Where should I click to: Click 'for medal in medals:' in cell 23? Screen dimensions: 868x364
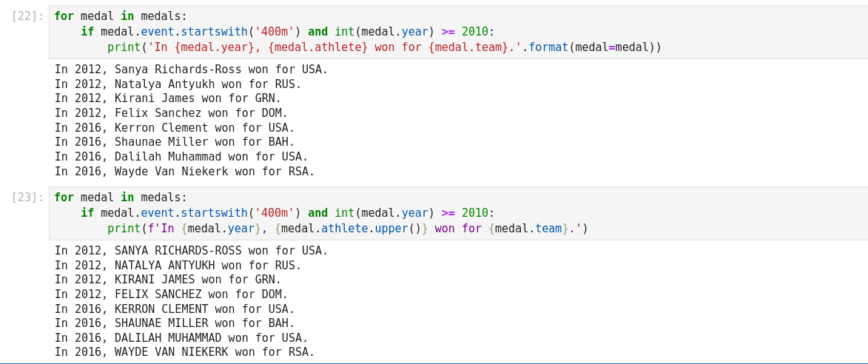[121, 198]
